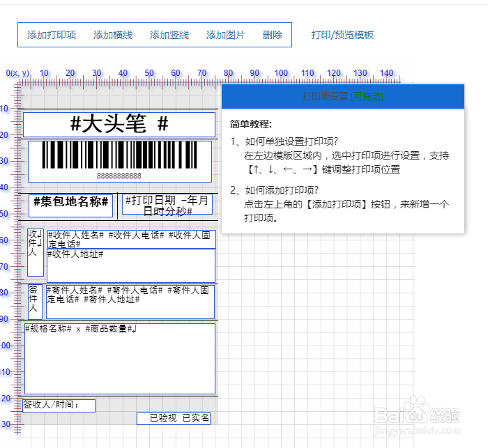
Task: Select the 签收人/时间: print item
Action: coord(59,405)
